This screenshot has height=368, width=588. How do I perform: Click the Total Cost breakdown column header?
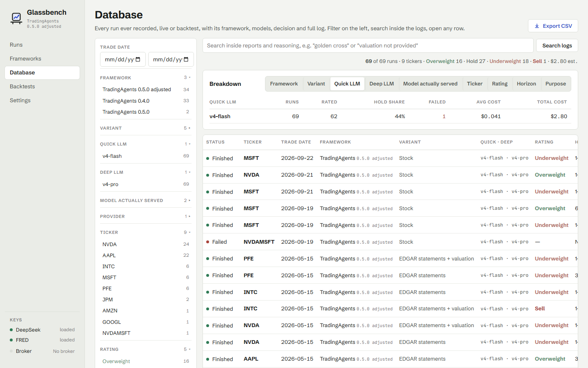tap(552, 102)
